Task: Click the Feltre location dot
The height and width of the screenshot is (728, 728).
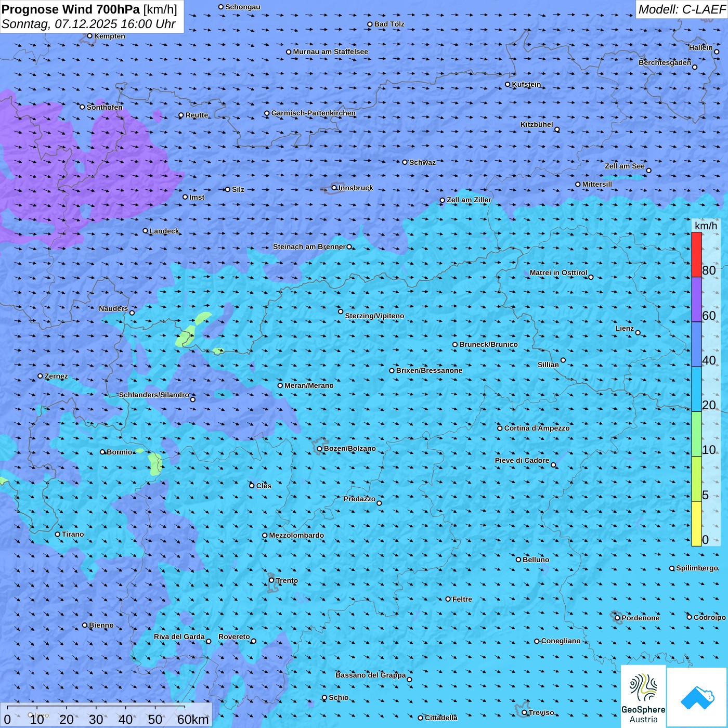Action: (448, 599)
